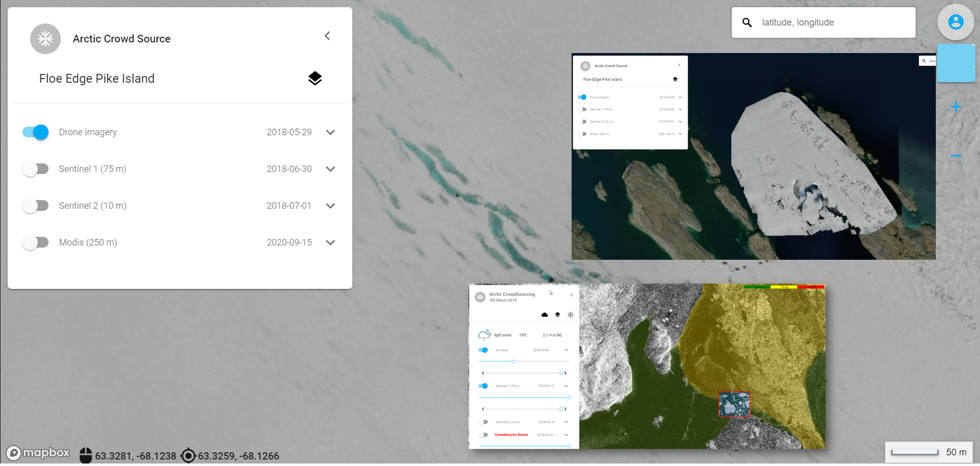Open the layers icon beside Floe Edge Pike Island
Image resolution: width=980 pixels, height=466 pixels.
[x=315, y=78]
